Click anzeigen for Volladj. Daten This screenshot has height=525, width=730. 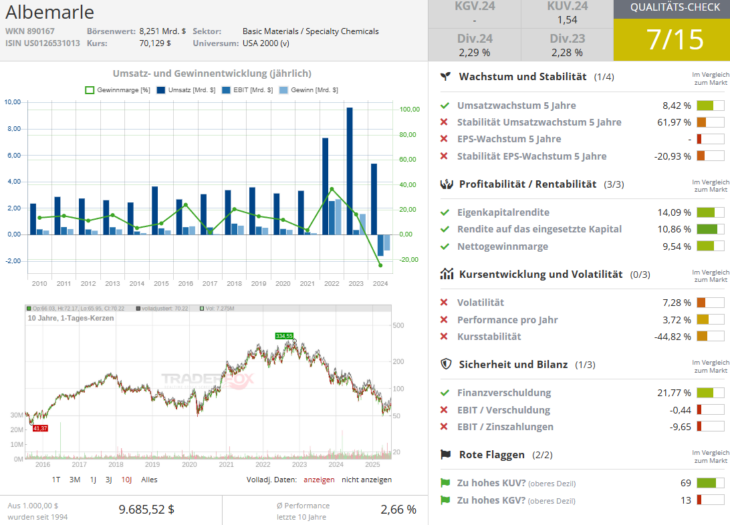click(319, 479)
